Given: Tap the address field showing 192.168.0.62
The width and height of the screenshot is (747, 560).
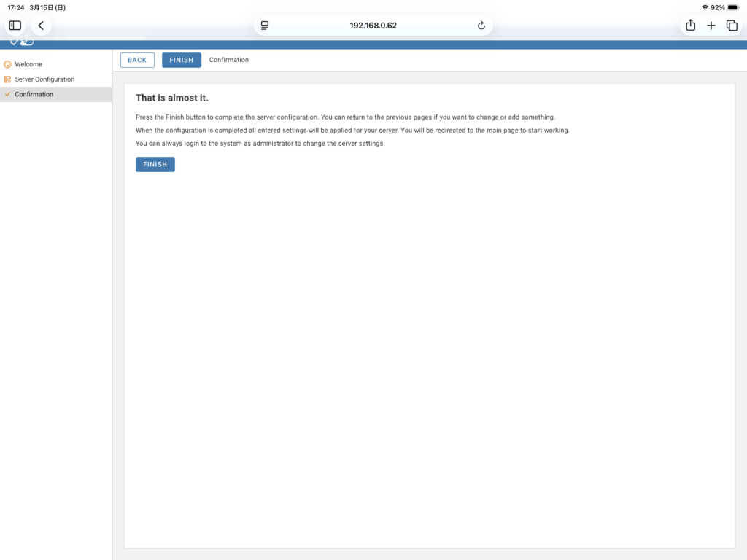Looking at the screenshot, I should pos(373,26).
